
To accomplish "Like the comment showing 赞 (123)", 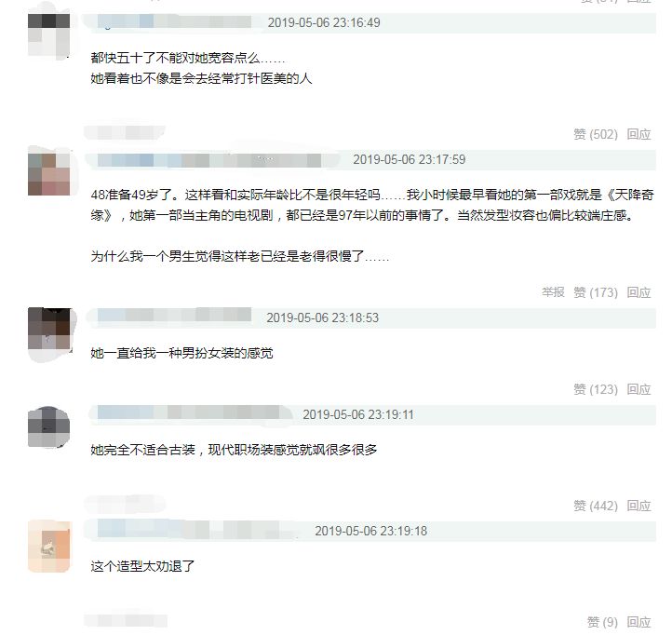I will click(x=596, y=389).
